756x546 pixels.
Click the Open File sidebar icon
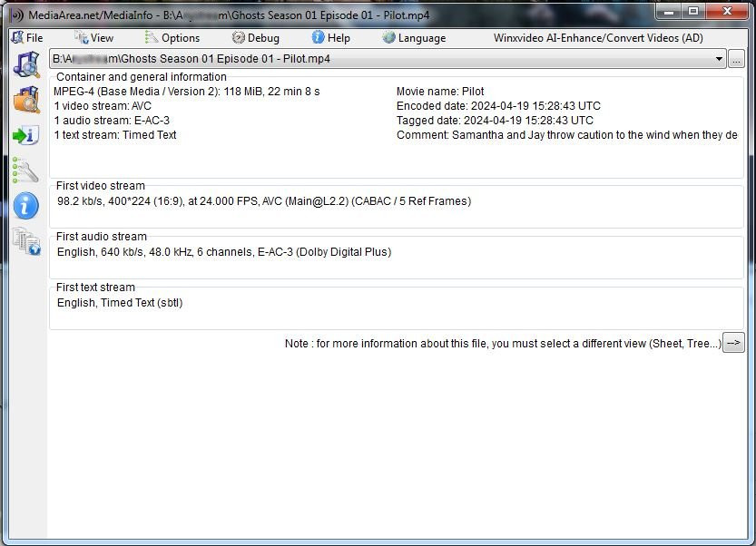26,64
